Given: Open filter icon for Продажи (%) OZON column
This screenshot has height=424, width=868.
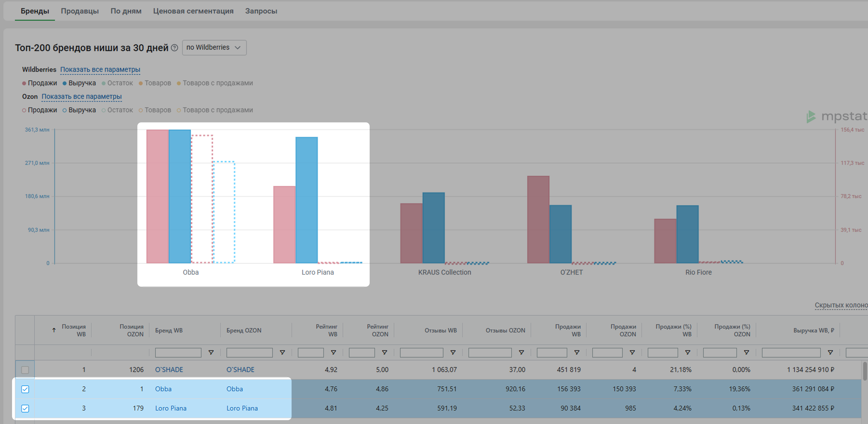Looking at the screenshot, I should coord(746,353).
